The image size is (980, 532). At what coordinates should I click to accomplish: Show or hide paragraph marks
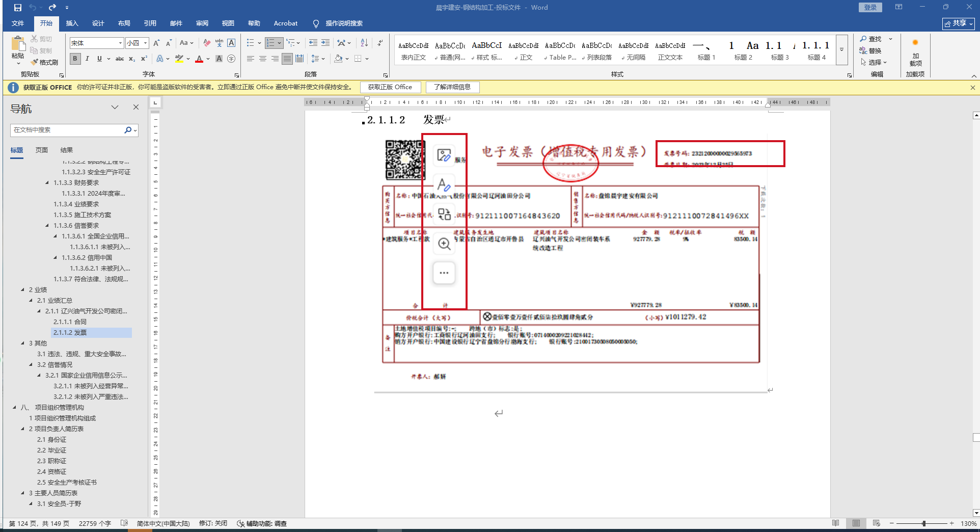coord(380,43)
